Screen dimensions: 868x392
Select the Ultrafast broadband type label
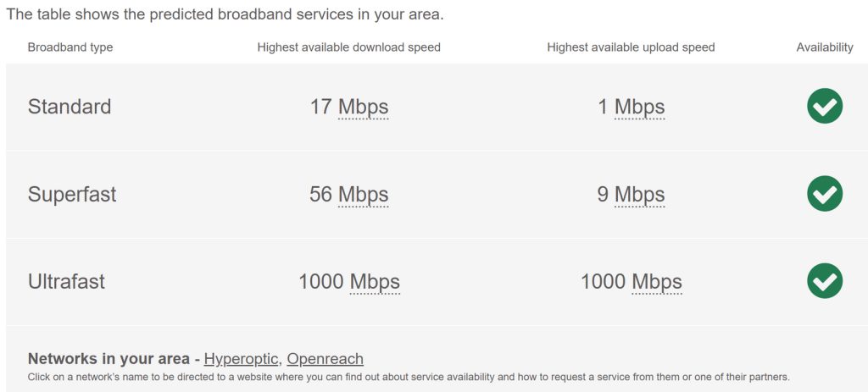66,282
